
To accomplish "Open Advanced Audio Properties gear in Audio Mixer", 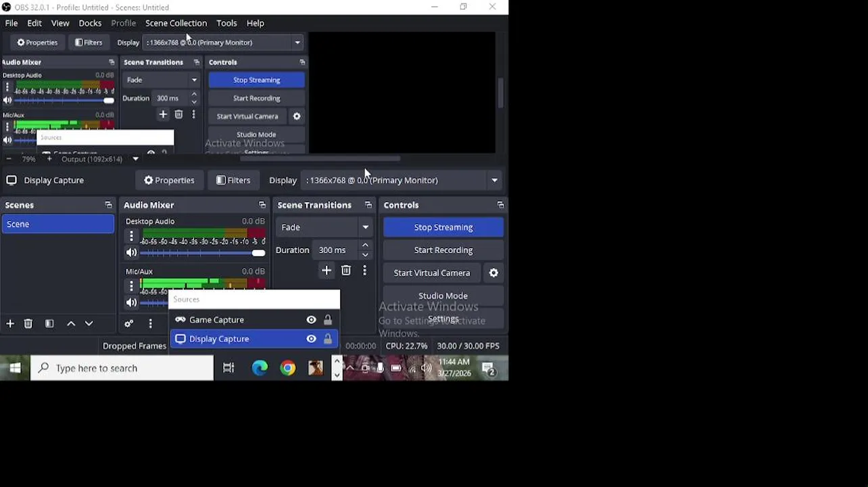I will 129,324.
